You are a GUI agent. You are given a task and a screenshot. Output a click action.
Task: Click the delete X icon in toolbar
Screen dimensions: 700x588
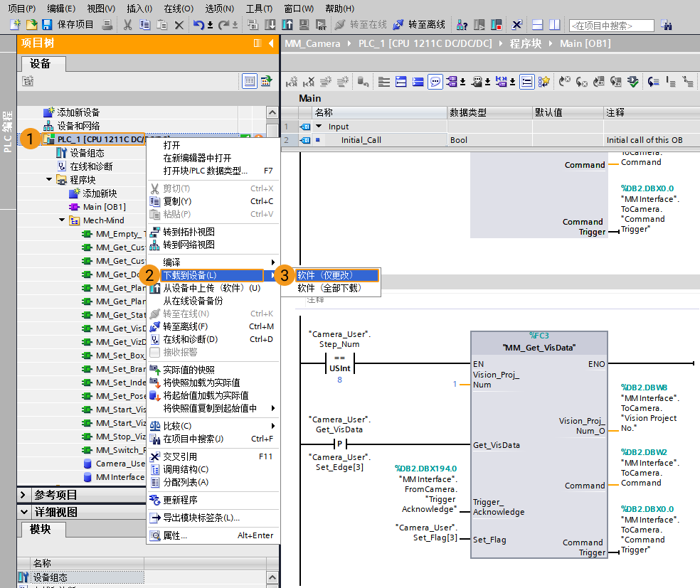pos(179,25)
